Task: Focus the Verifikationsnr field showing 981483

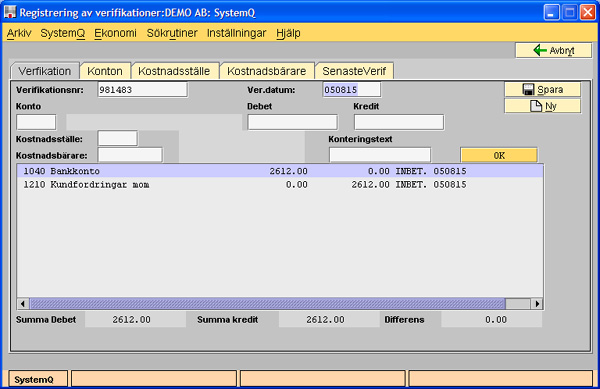Action: pos(142,90)
